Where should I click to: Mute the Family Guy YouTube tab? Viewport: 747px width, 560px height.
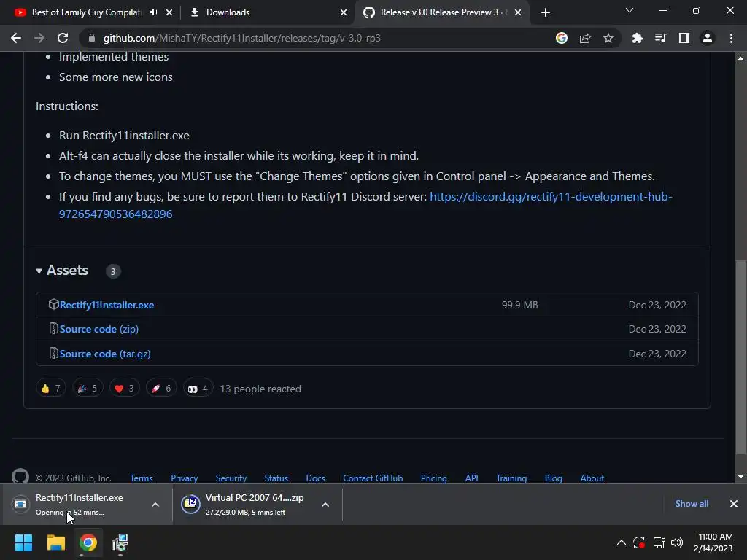click(x=153, y=12)
